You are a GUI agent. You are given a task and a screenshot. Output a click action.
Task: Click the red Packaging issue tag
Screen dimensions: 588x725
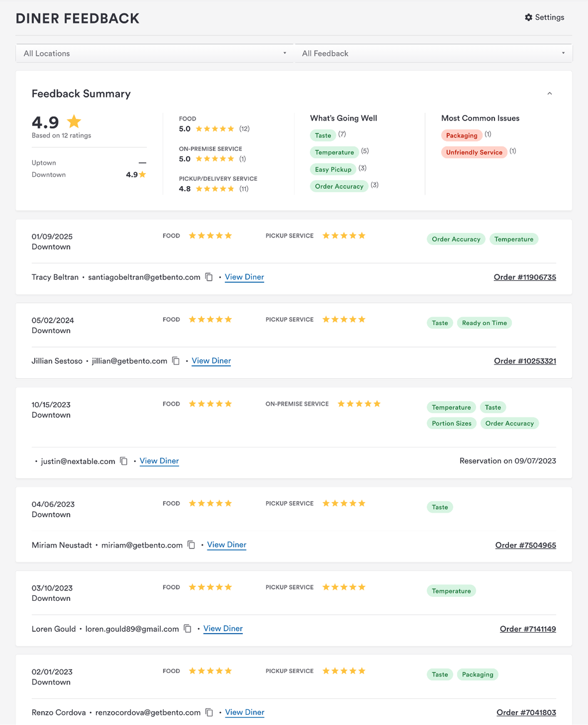pos(461,135)
